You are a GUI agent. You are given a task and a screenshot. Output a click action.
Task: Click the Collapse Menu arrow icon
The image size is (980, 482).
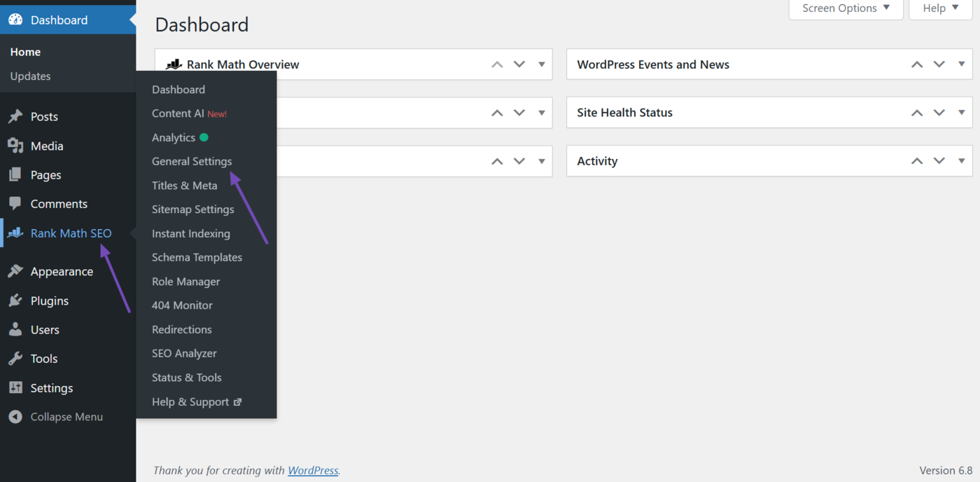[15, 417]
